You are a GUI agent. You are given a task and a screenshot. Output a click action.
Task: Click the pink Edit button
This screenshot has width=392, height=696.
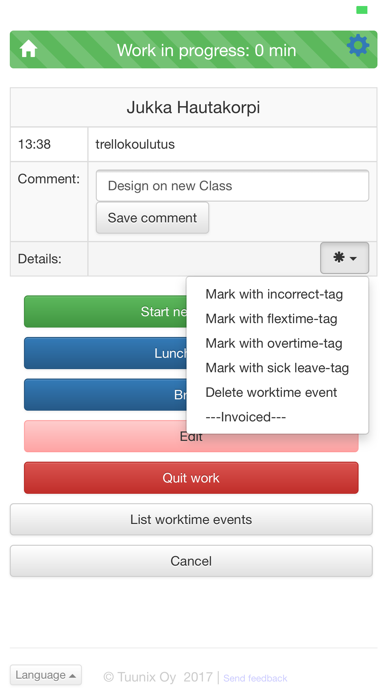click(191, 437)
